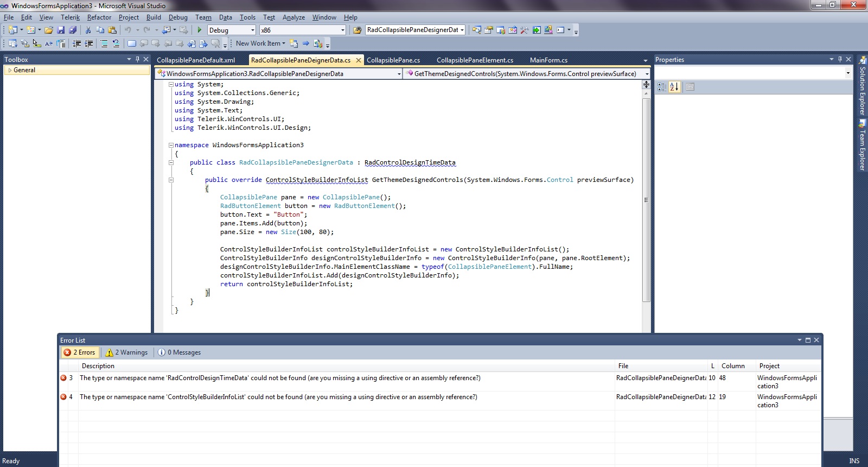Start debugging with the green play icon
The image size is (868, 467).
199,30
